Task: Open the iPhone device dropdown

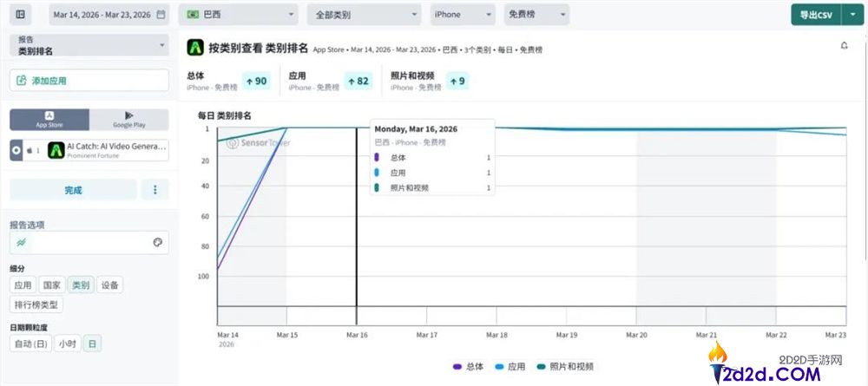Action: point(463,15)
